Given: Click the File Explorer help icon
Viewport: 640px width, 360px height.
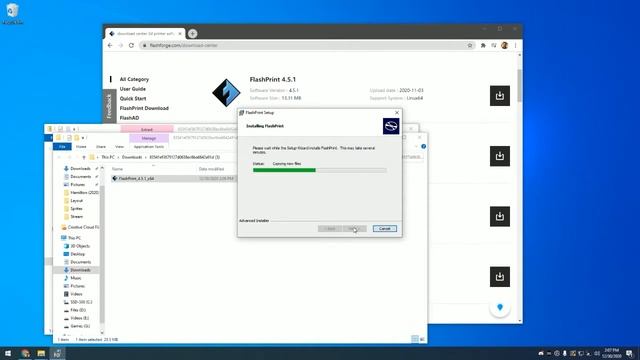Looking at the screenshot, I should tap(424, 146).
